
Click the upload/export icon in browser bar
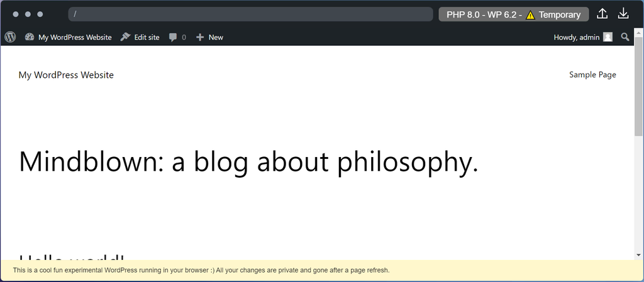click(601, 14)
